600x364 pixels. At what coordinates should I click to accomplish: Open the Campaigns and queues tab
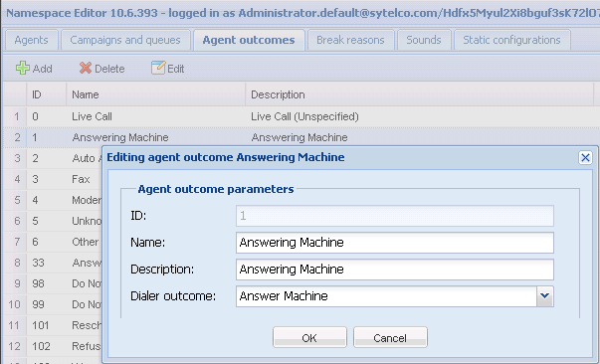[125, 40]
